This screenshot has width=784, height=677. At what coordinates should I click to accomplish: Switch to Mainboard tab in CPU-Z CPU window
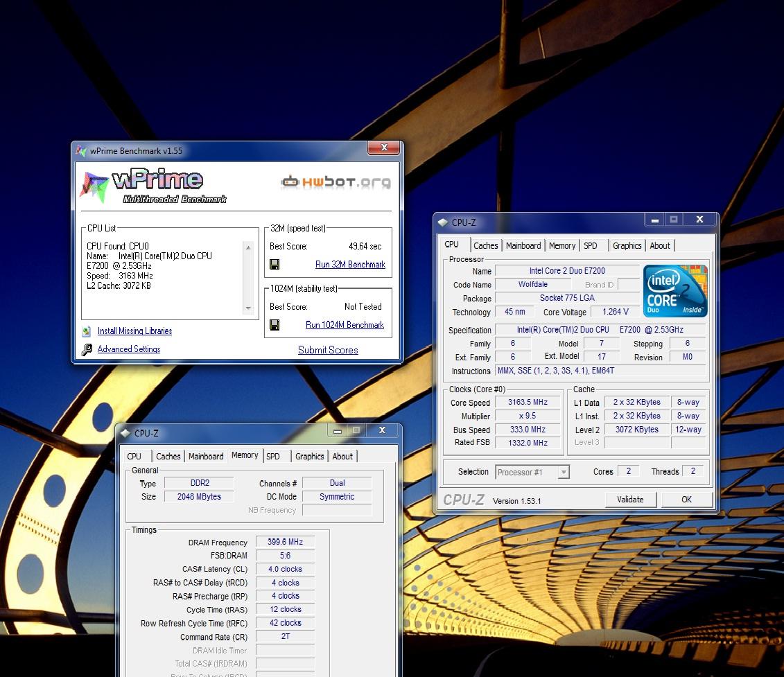click(523, 245)
